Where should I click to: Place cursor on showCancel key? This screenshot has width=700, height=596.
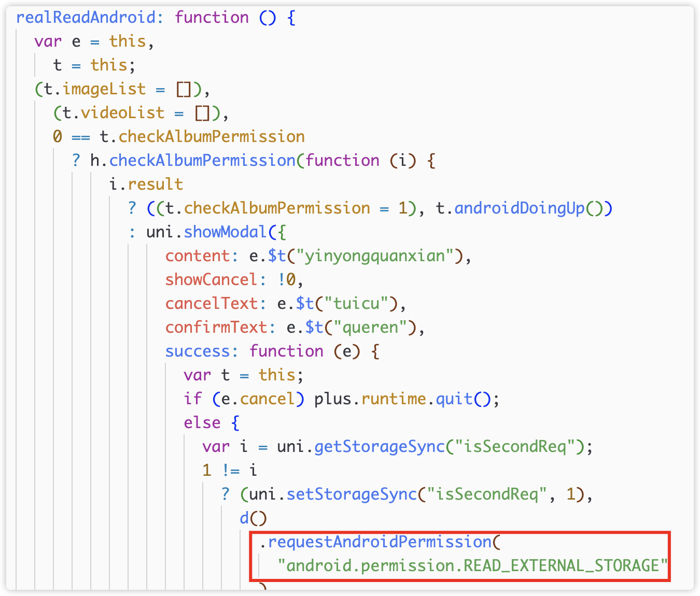(211, 280)
